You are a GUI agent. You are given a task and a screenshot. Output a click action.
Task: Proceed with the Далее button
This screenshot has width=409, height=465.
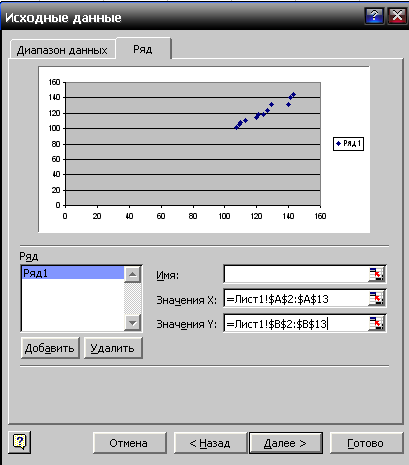click(x=286, y=443)
